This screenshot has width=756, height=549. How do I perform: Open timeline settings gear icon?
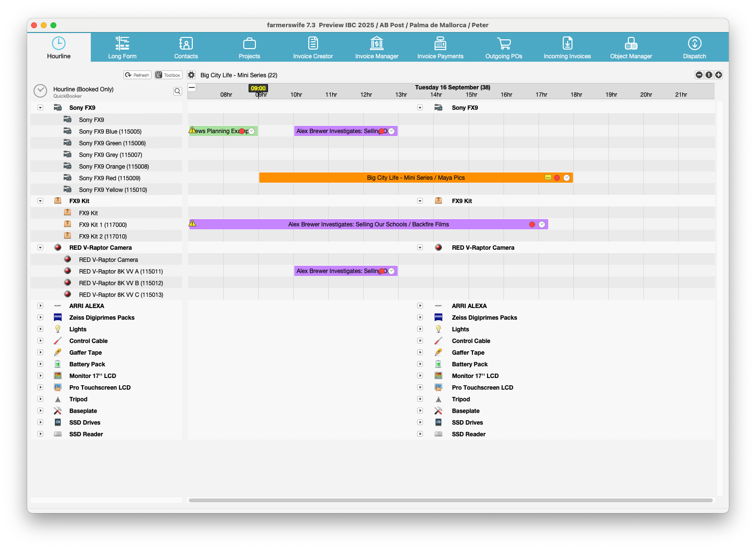[x=191, y=75]
